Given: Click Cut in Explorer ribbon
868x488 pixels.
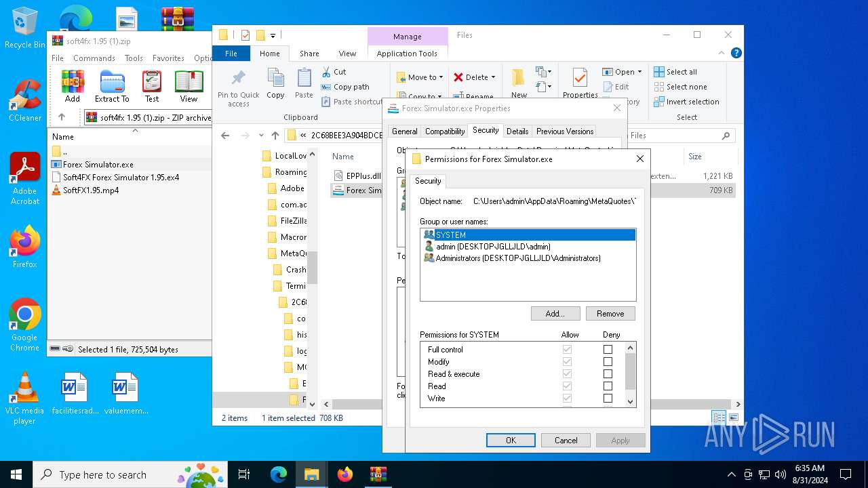Looking at the screenshot, I should (x=334, y=72).
